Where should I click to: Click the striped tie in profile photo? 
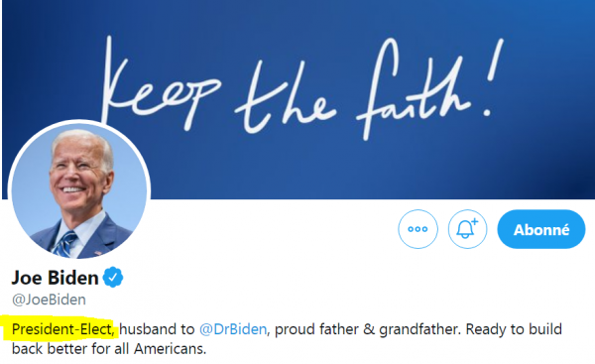pyautogui.click(x=64, y=244)
